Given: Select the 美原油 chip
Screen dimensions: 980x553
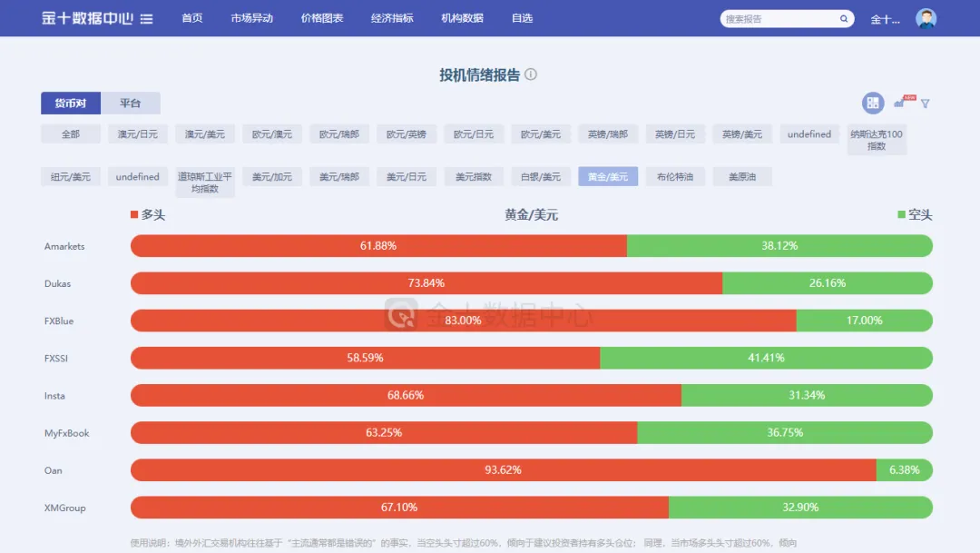Looking at the screenshot, I should tap(742, 176).
